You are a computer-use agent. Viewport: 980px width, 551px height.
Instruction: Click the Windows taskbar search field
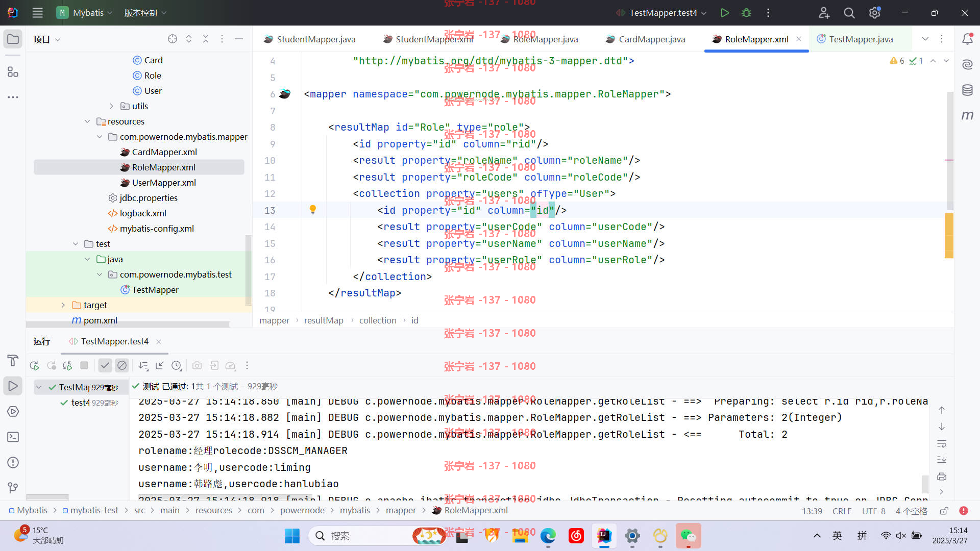click(378, 536)
